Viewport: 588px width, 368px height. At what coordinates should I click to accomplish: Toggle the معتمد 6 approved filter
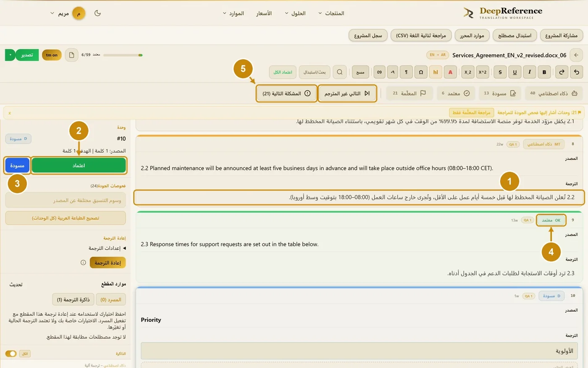point(456,93)
